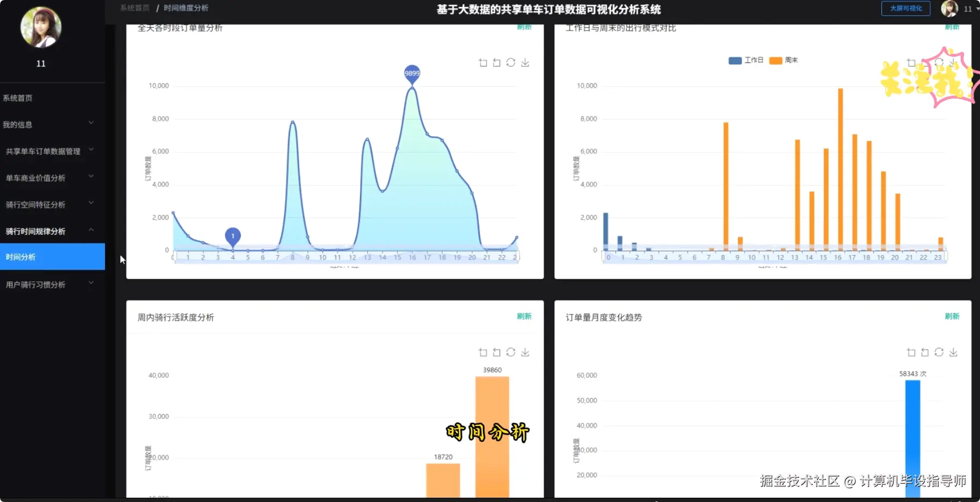The height and width of the screenshot is (502, 980).
Task: Click the header user avatar
Action: click(949, 9)
